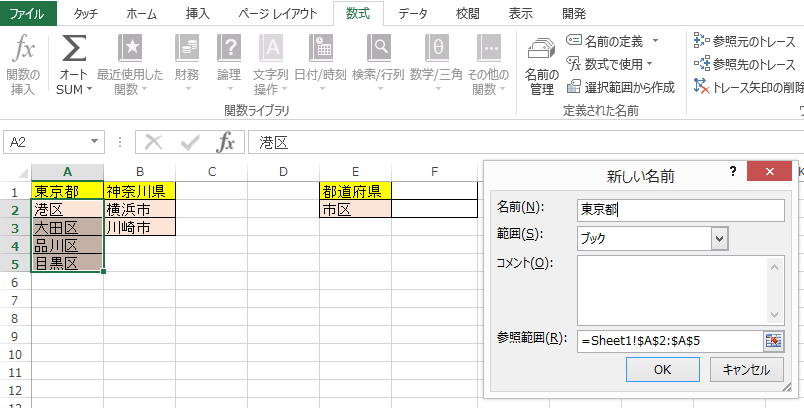The width and height of the screenshot is (804, 408).
Task: Open the ファイル tab
Action: (x=28, y=13)
